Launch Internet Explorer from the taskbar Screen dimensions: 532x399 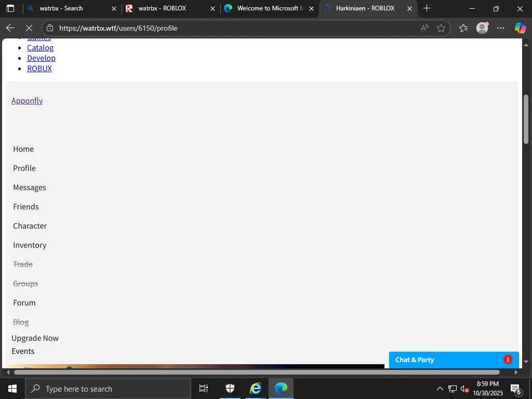tap(256, 389)
